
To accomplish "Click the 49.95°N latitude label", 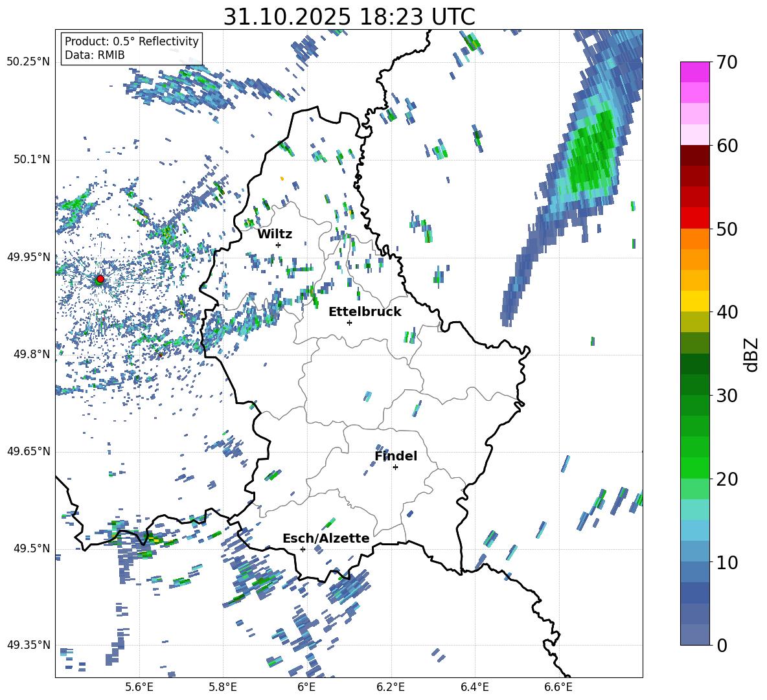I will point(29,256).
